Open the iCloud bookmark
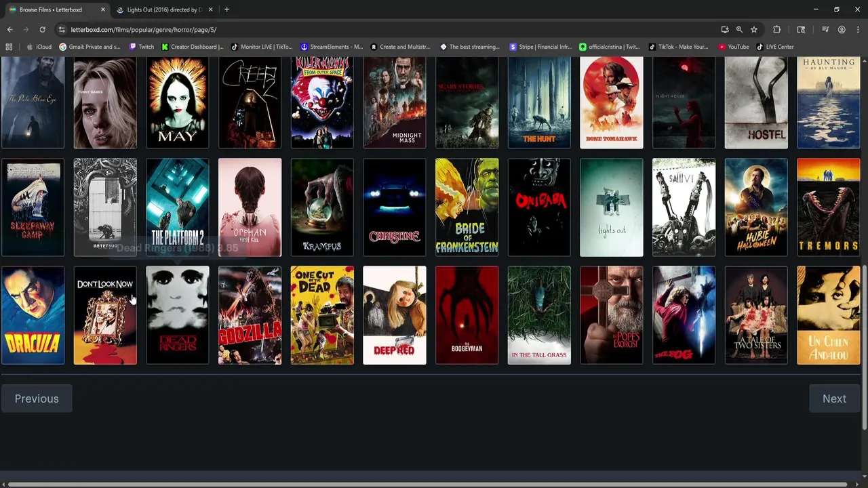 pos(39,47)
